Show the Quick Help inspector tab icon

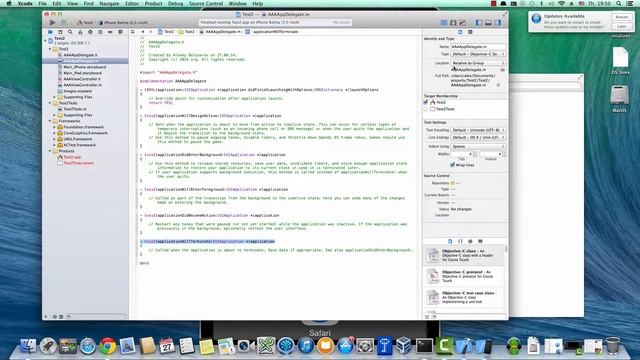pyautogui.click(x=470, y=32)
